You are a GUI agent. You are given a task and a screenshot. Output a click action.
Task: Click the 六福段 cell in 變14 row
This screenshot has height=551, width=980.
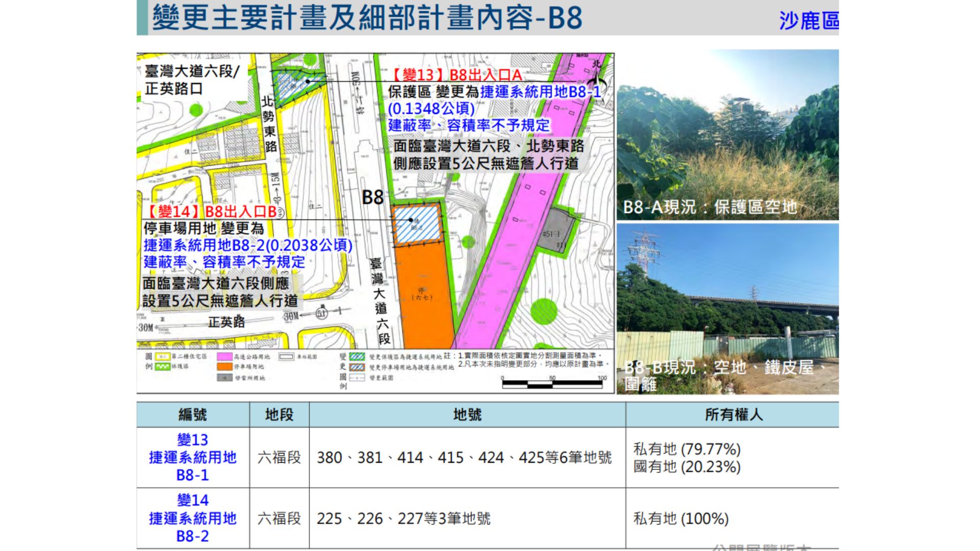(x=279, y=518)
